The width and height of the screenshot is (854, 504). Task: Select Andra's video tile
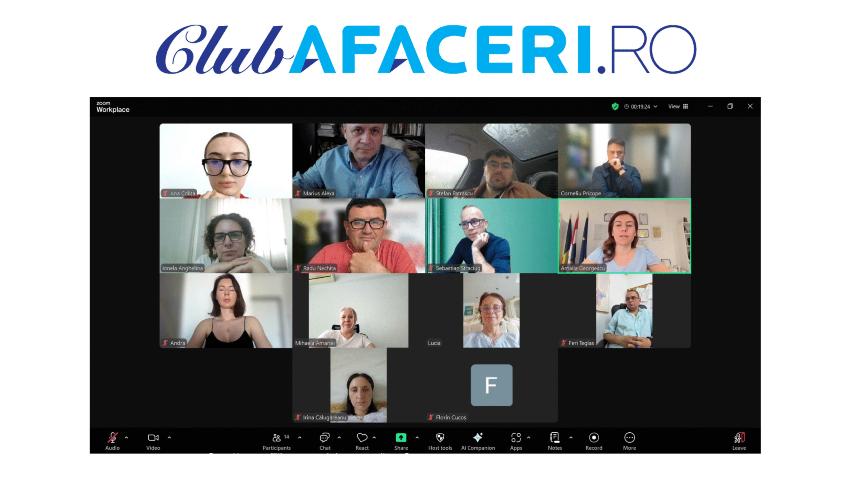(x=226, y=311)
